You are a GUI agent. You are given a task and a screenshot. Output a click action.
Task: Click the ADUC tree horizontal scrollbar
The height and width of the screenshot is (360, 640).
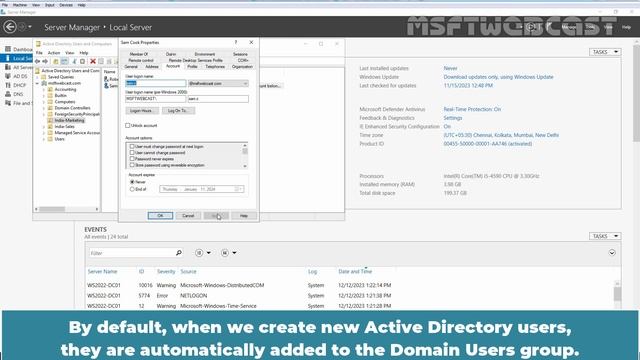pyautogui.click(x=67, y=209)
